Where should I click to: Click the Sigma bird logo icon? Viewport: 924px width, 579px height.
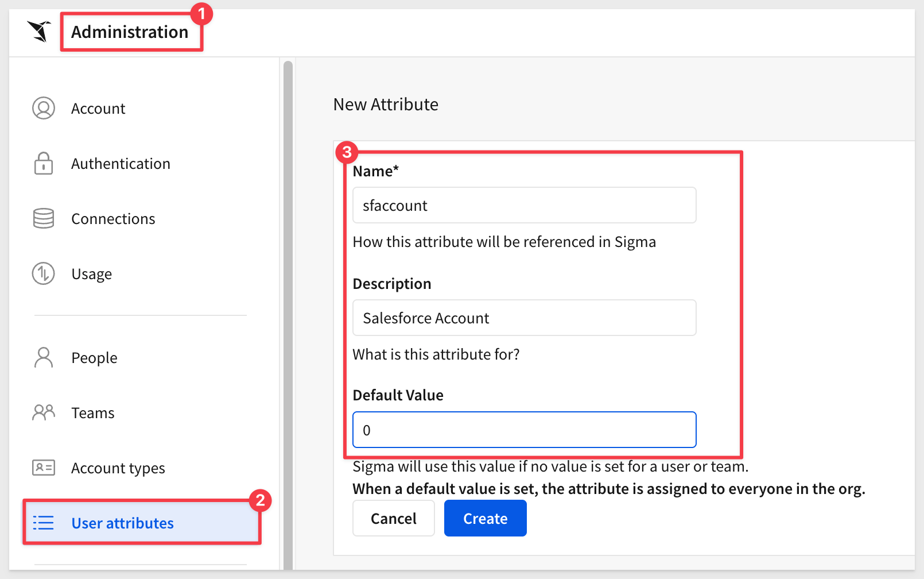point(39,31)
